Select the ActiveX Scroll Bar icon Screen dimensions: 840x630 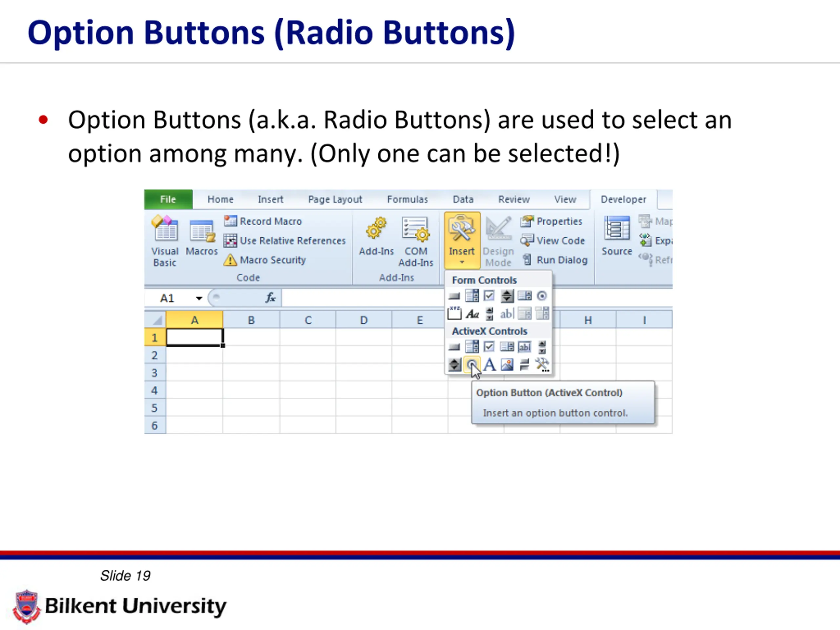coord(542,347)
